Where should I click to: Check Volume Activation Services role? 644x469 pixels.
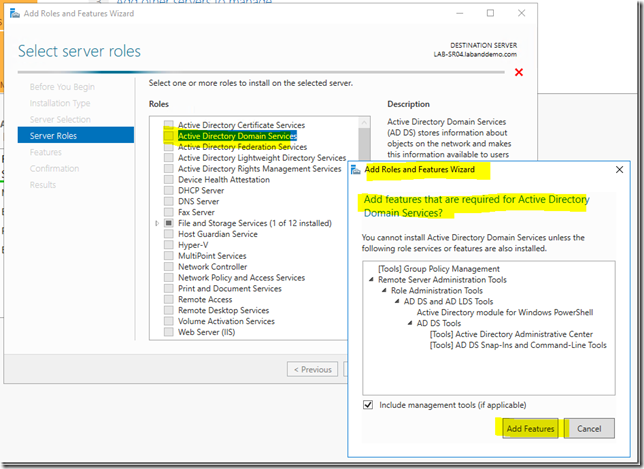pyautogui.click(x=168, y=321)
